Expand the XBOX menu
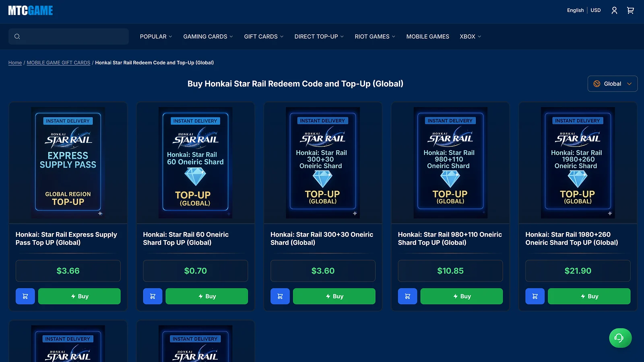Screen dimensions: 644x362 [x=471, y=37]
